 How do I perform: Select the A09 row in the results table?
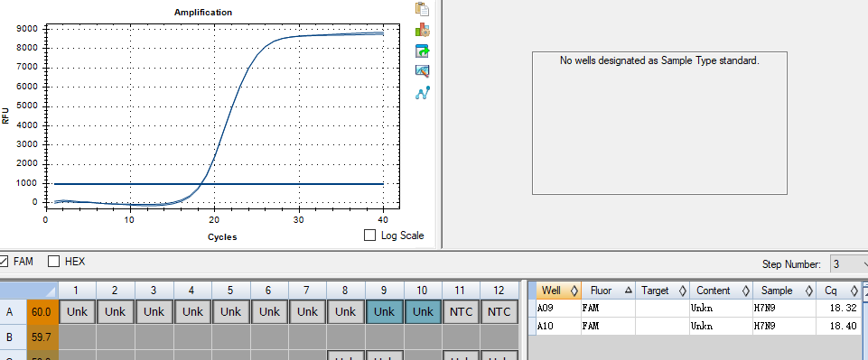tap(698, 308)
